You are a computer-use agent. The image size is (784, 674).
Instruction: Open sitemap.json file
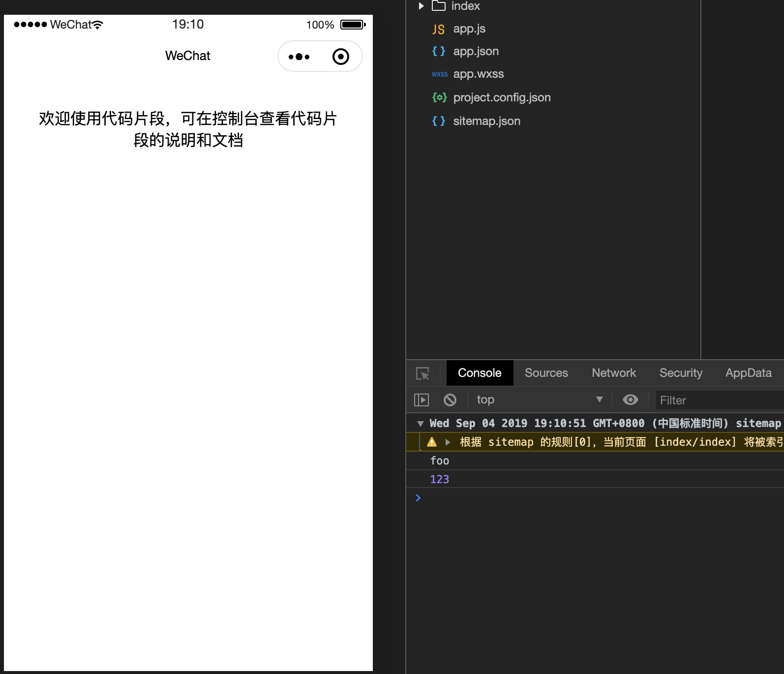tap(486, 121)
